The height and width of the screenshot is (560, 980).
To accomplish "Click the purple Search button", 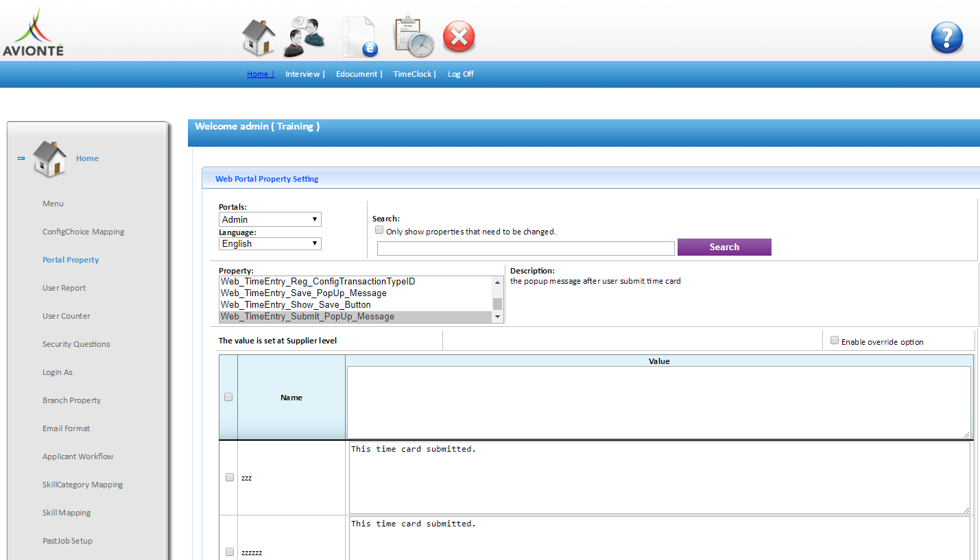I will tap(724, 247).
